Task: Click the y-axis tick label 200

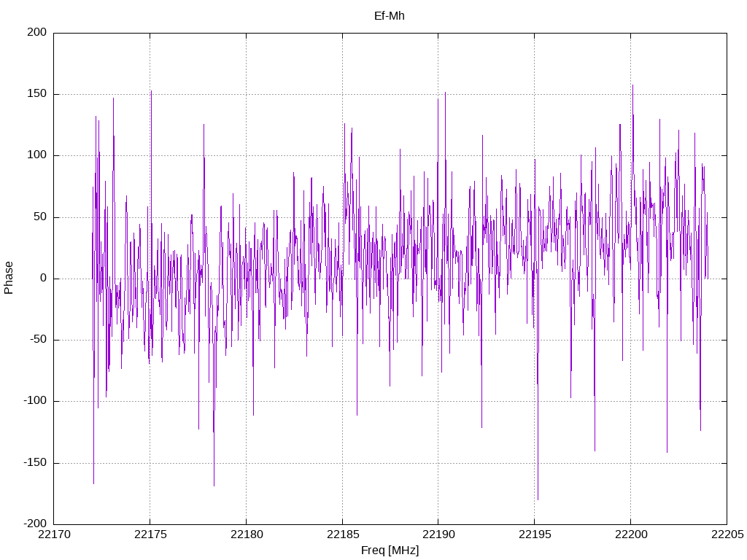Action: coord(37,32)
